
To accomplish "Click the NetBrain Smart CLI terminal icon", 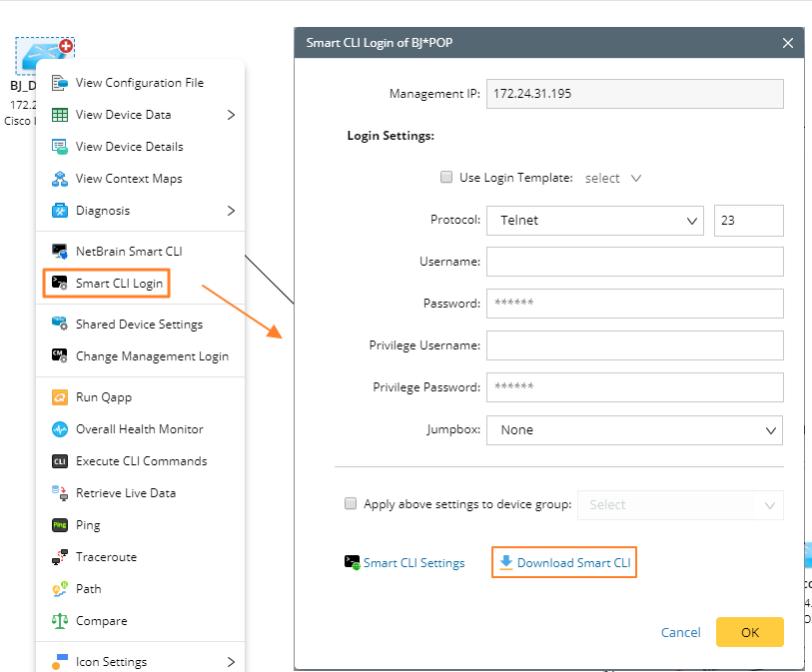I will [x=57, y=251].
